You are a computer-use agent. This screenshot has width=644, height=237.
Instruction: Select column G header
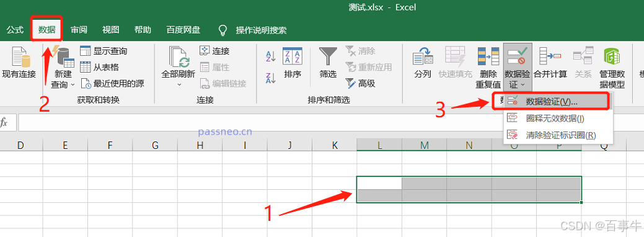(x=155, y=145)
